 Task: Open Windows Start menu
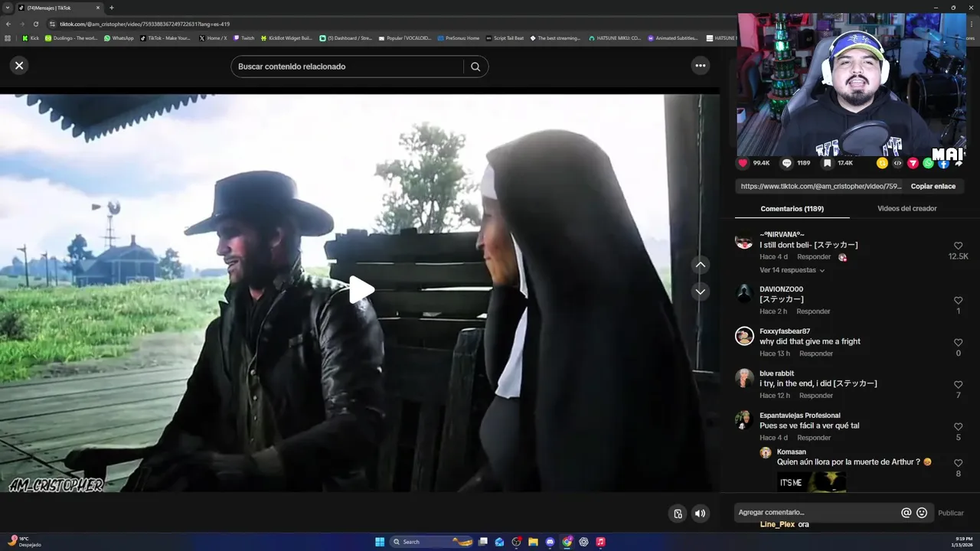pos(380,542)
